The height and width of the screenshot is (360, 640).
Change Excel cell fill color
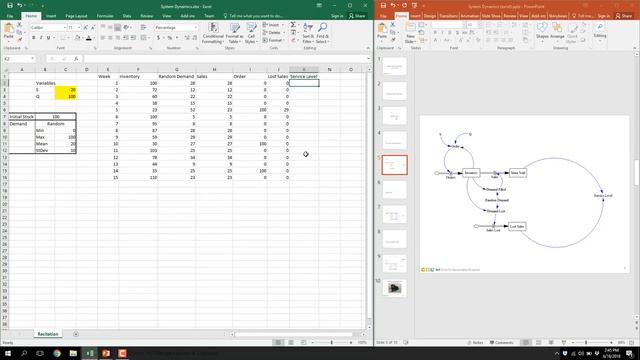point(77,38)
